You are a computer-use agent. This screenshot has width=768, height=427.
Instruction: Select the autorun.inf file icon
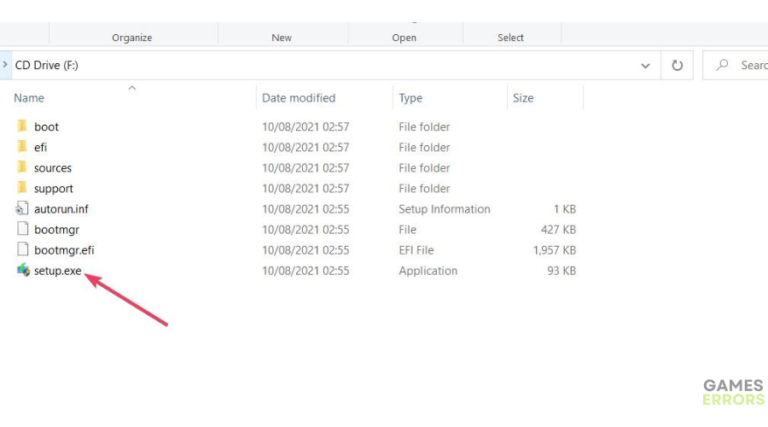coord(23,209)
